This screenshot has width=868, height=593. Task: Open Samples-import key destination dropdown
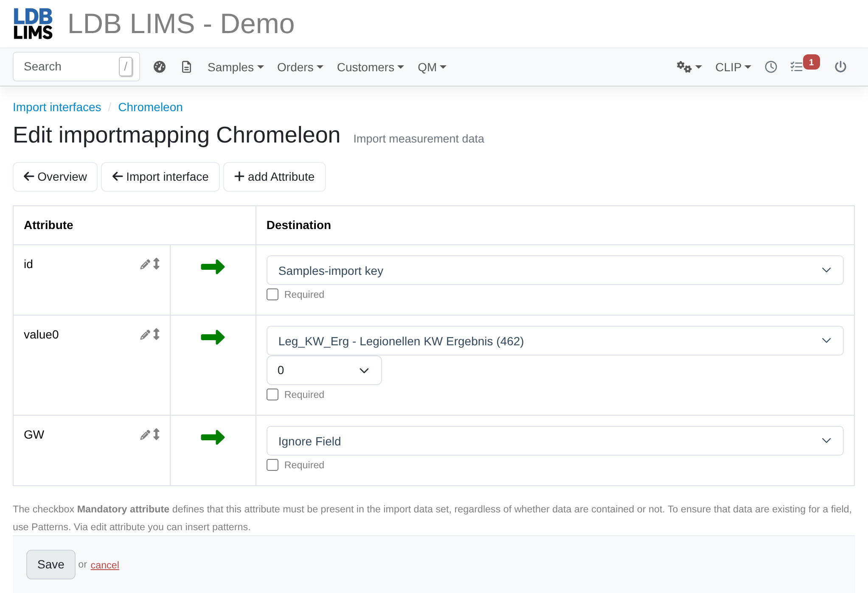(x=555, y=270)
